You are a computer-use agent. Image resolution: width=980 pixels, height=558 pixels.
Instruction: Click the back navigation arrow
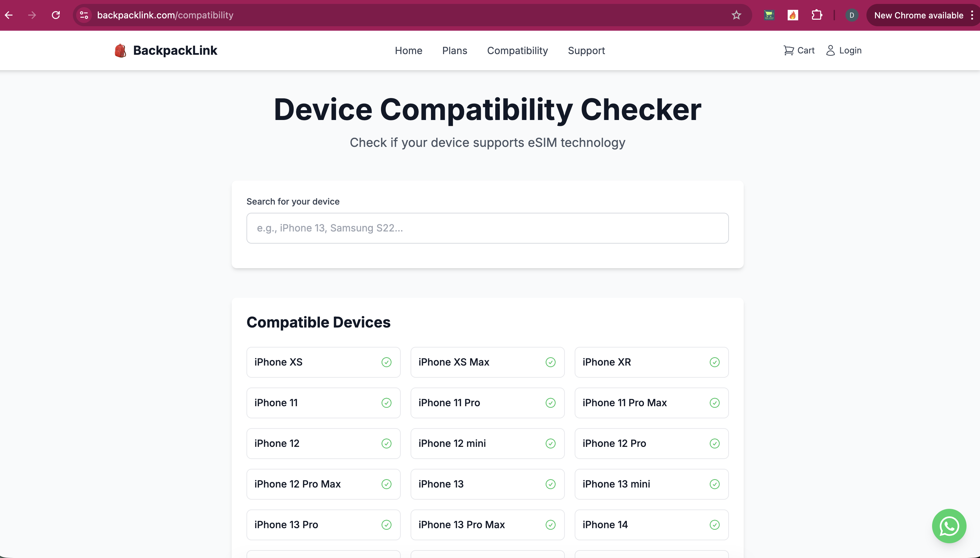click(x=9, y=15)
